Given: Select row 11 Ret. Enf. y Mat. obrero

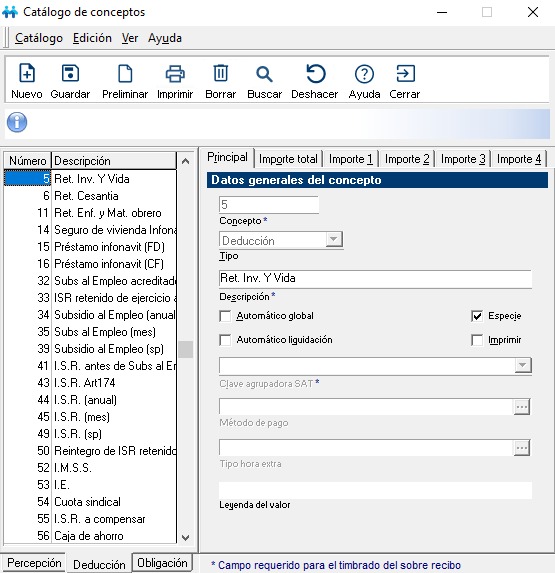Looking at the screenshot, I should tap(90, 213).
